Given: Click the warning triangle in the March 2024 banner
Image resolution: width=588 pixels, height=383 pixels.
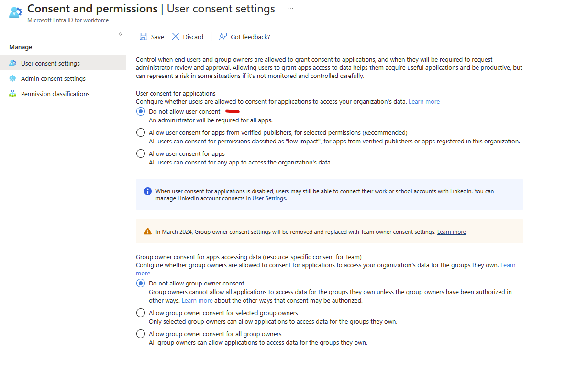Looking at the screenshot, I should (148, 231).
